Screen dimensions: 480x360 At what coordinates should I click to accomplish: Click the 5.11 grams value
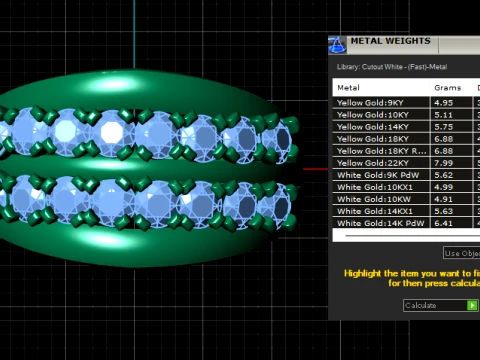tap(444, 115)
